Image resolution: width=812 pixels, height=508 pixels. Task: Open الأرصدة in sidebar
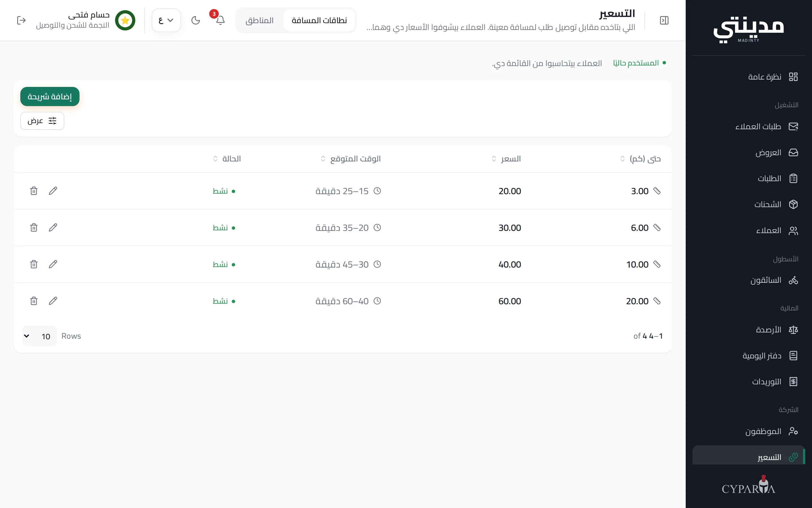point(749,330)
